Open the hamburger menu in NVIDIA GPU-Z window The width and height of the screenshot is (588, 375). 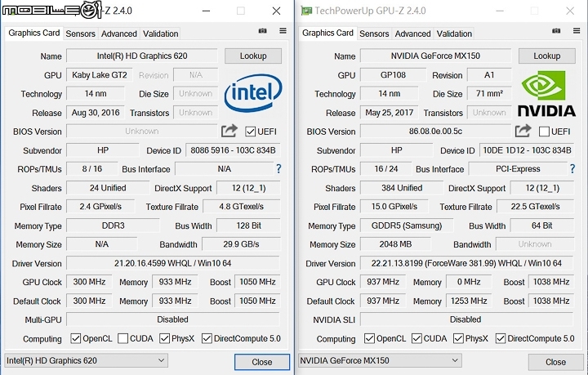577,31
